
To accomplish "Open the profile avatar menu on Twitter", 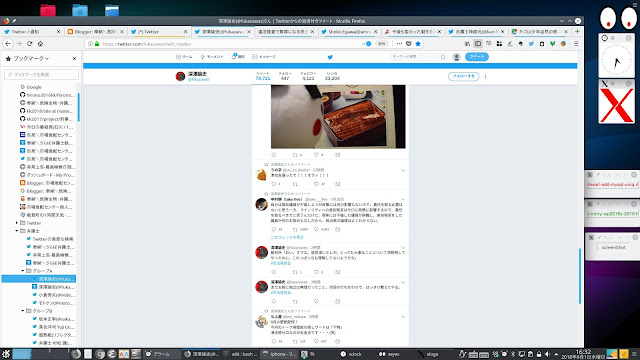I will pos(457,57).
